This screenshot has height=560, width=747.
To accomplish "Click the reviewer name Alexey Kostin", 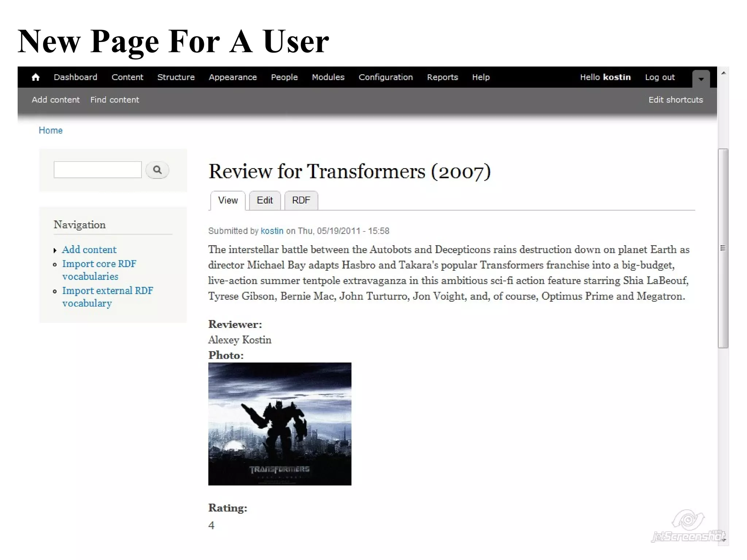I will 240,340.
